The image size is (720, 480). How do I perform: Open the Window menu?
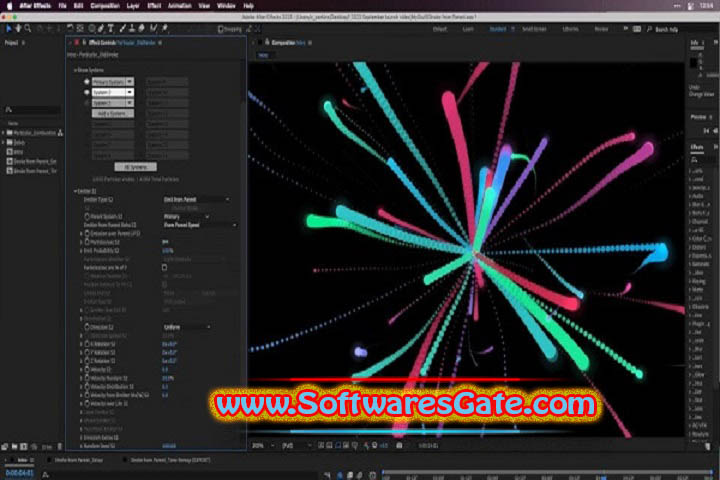[x=226, y=6]
